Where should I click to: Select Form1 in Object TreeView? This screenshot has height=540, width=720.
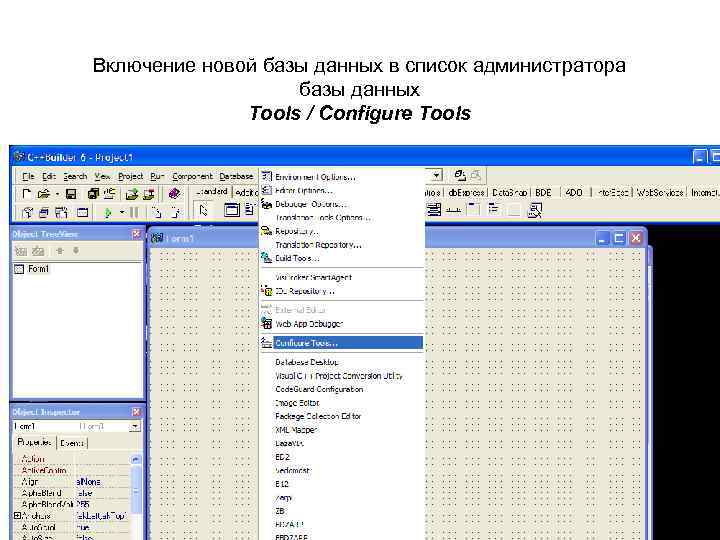pos(38,269)
